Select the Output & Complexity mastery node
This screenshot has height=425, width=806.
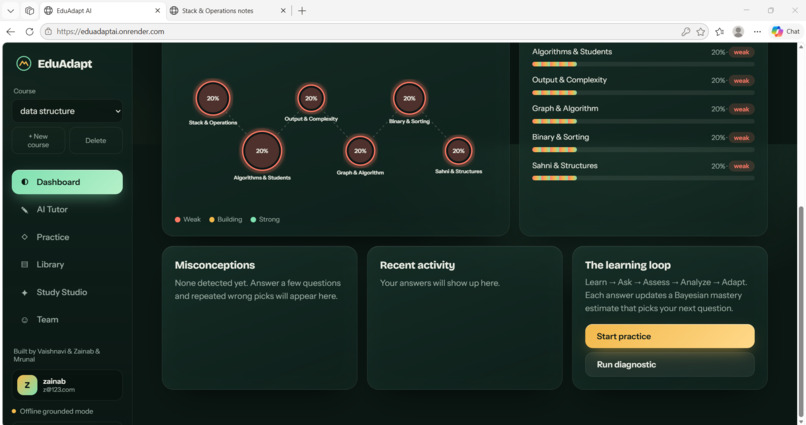click(x=311, y=98)
